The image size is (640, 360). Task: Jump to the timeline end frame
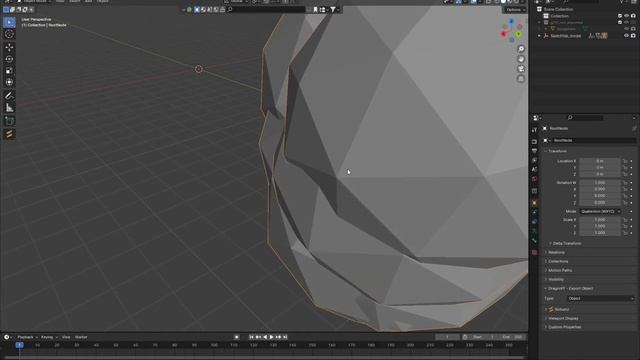285,337
